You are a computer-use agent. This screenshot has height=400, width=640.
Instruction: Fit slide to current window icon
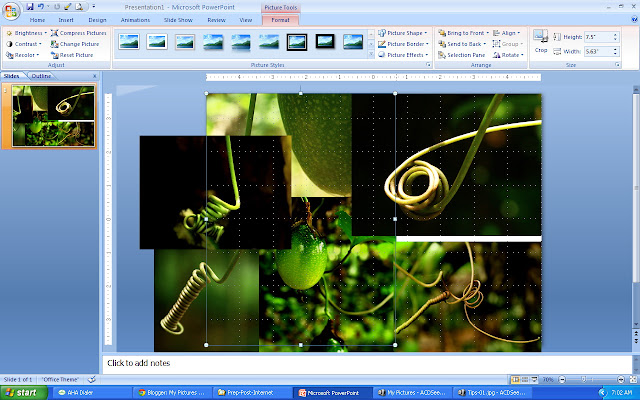pyautogui.click(x=633, y=380)
